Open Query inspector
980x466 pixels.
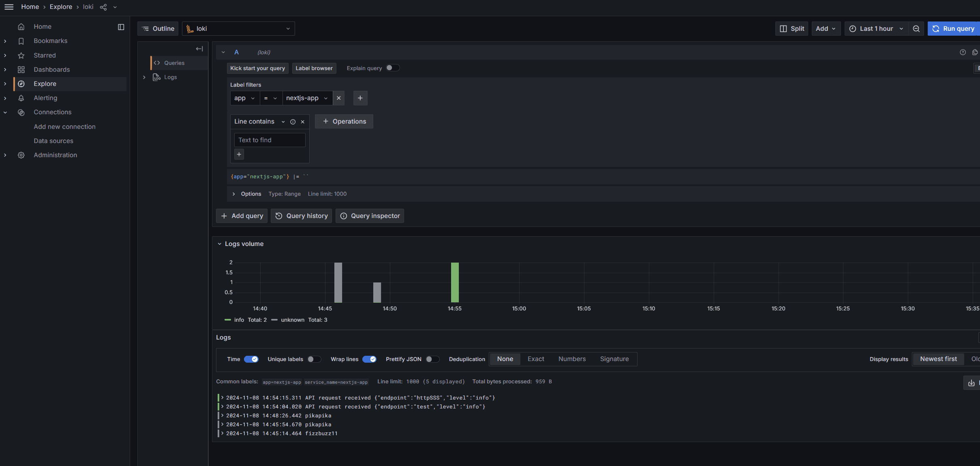(369, 216)
